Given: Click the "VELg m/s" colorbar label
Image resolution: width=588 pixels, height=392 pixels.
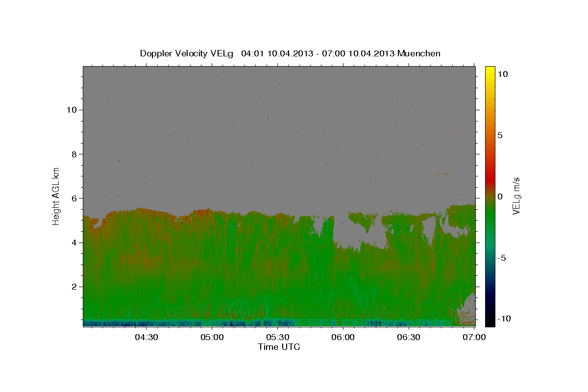Looking at the screenshot, I should click(x=516, y=196).
